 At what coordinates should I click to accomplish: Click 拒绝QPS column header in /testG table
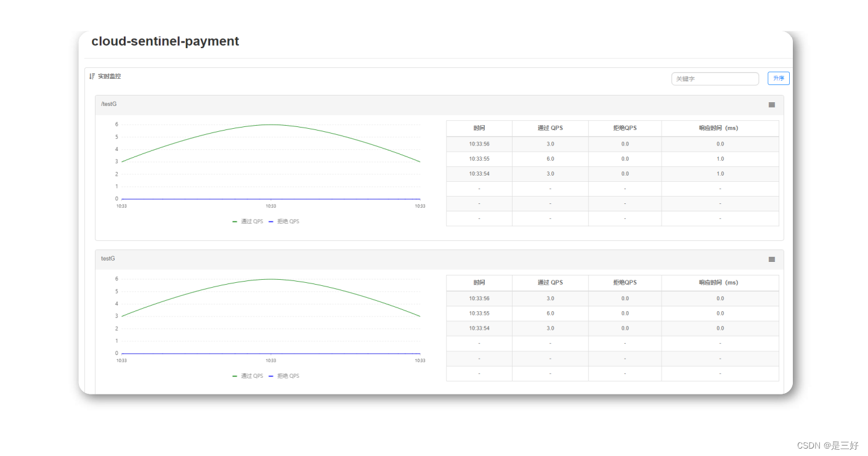click(x=625, y=128)
